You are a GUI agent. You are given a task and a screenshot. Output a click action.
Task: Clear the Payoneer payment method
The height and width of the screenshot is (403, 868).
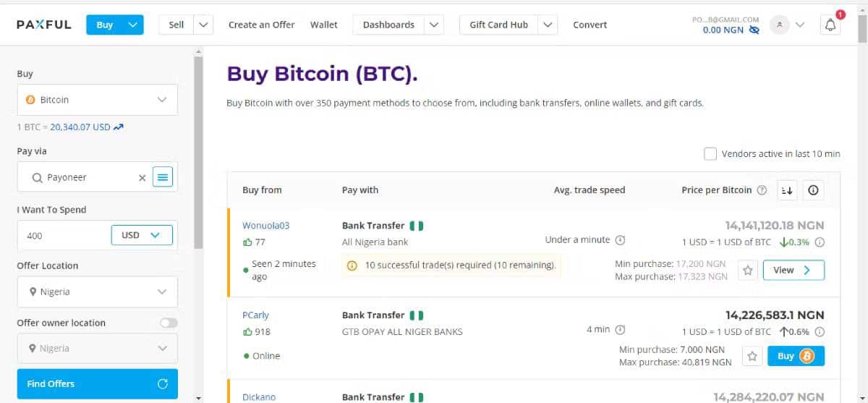[142, 177]
